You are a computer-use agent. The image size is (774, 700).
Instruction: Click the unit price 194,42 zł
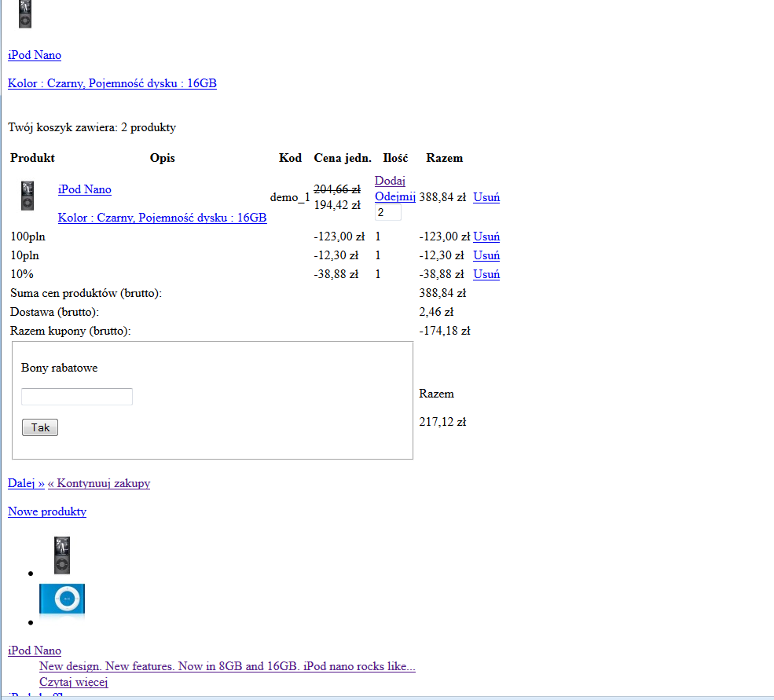pyautogui.click(x=337, y=205)
